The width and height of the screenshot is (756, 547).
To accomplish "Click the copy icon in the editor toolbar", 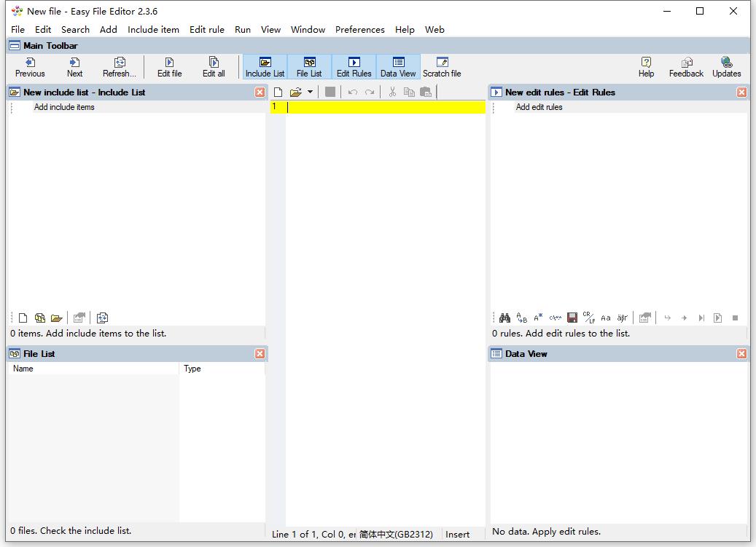I will click(409, 92).
